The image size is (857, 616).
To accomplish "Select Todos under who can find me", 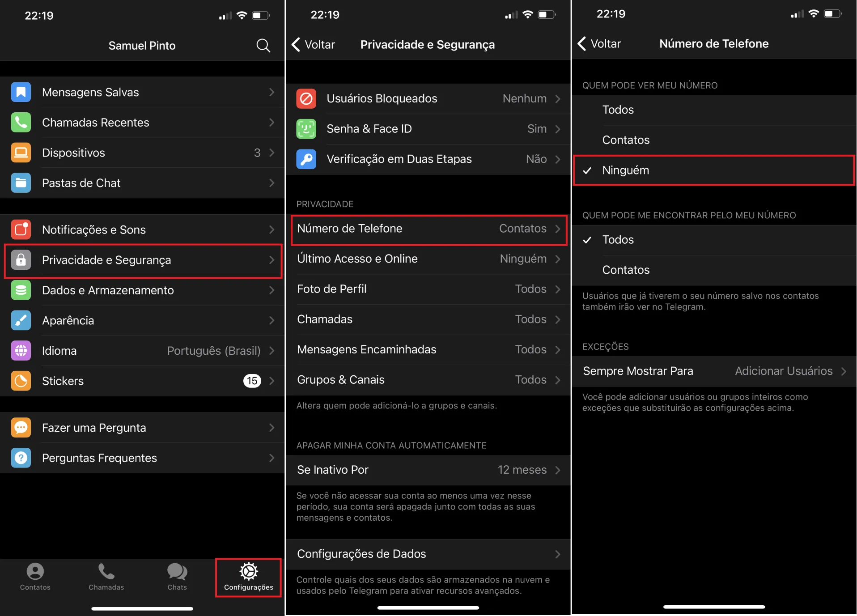I will [x=714, y=240].
